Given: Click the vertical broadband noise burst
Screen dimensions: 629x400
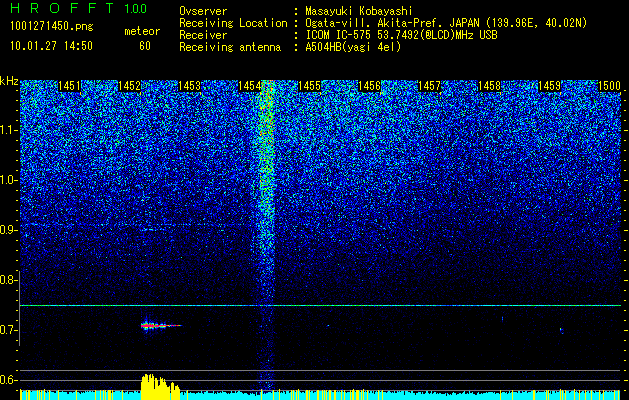Looking at the screenshot, I should [265, 235].
